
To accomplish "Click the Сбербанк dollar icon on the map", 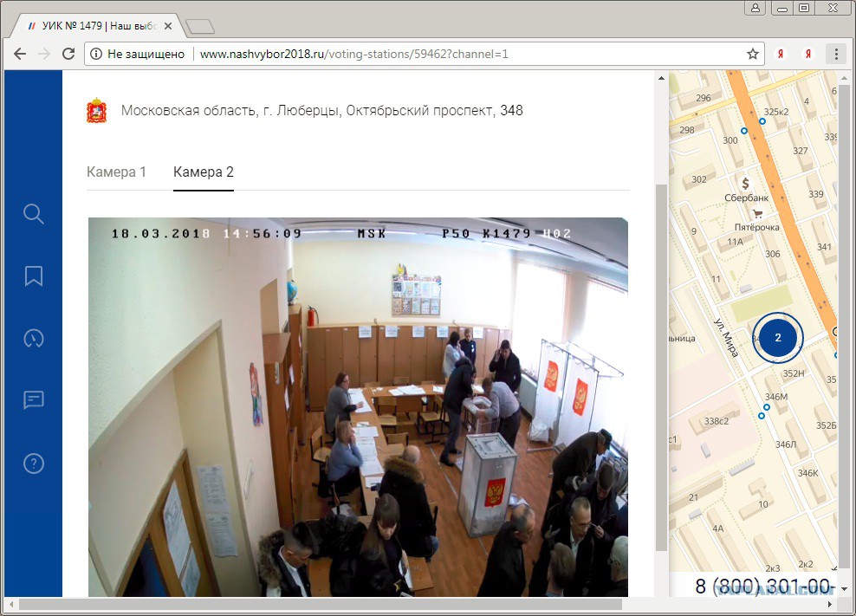I will tap(745, 184).
